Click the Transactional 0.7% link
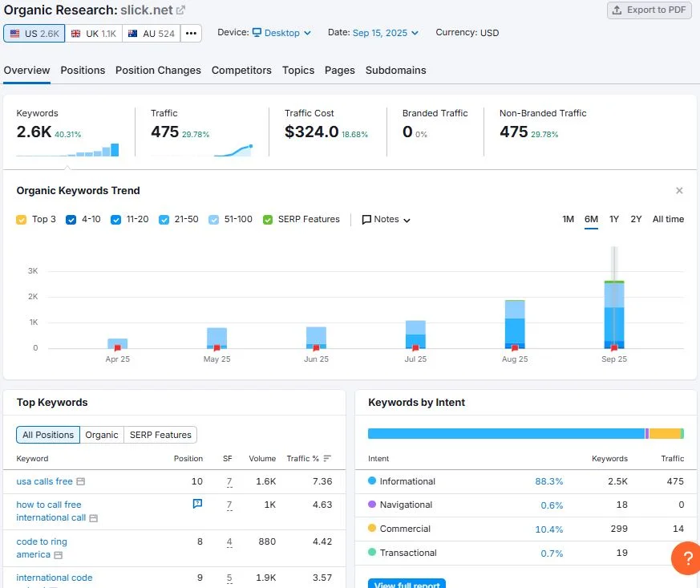 coord(552,554)
